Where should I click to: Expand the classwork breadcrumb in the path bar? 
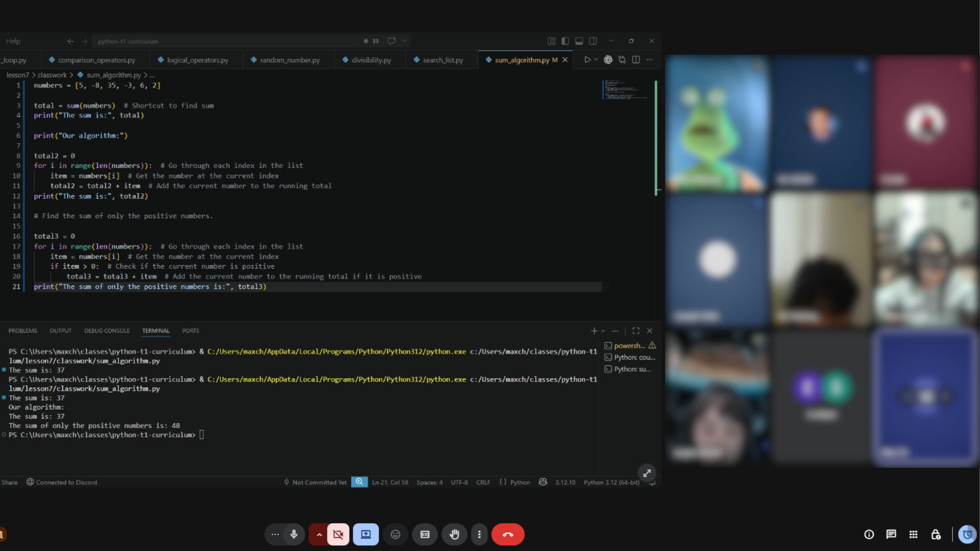pyautogui.click(x=52, y=74)
